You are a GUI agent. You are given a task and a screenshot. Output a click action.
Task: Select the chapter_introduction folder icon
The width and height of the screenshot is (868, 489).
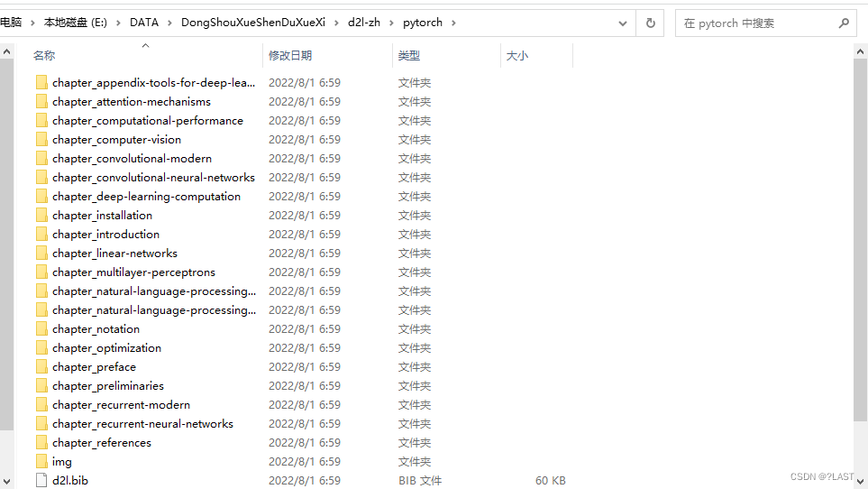41,235
